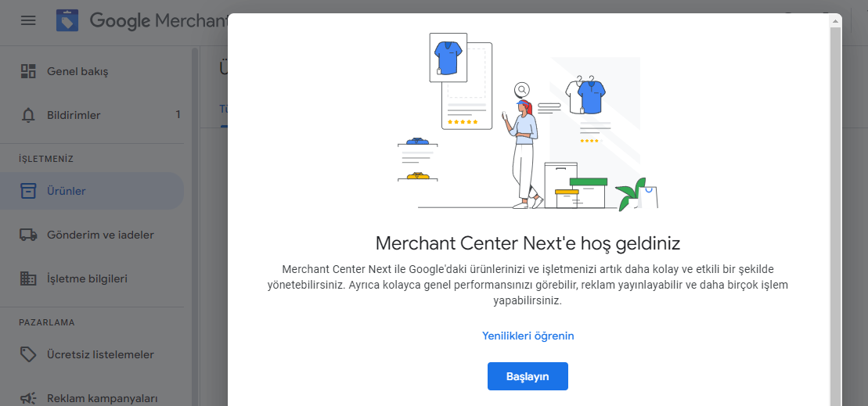The image size is (868, 406).
Task: Click the Ürünler box icon
Action: (x=28, y=191)
